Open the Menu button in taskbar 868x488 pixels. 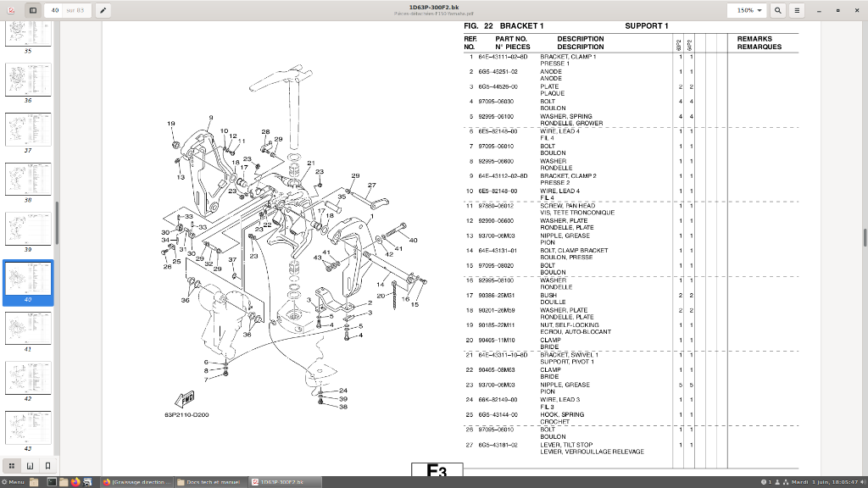[x=14, y=482]
